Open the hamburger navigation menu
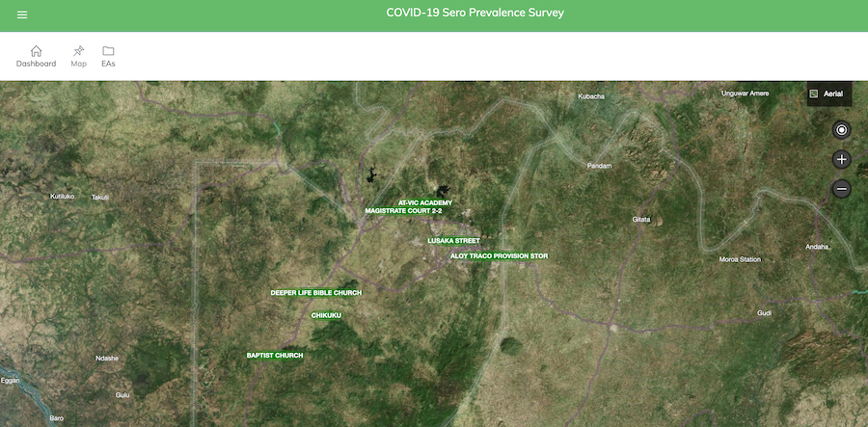 (x=22, y=14)
